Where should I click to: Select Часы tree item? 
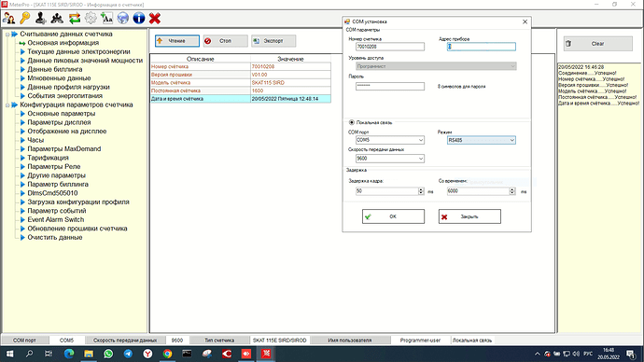pyautogui.click(x=35, y=140)
